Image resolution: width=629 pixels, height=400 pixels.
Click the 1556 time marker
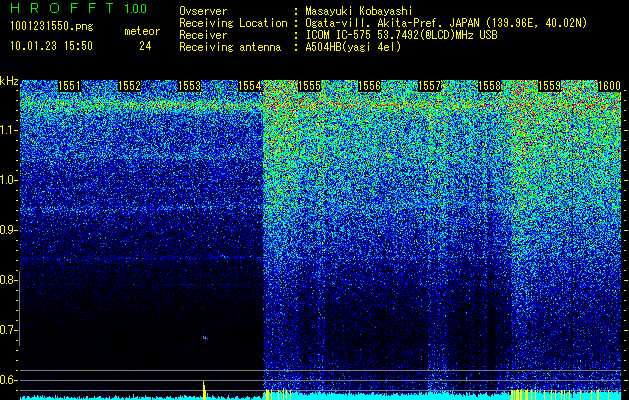(369, 86)
